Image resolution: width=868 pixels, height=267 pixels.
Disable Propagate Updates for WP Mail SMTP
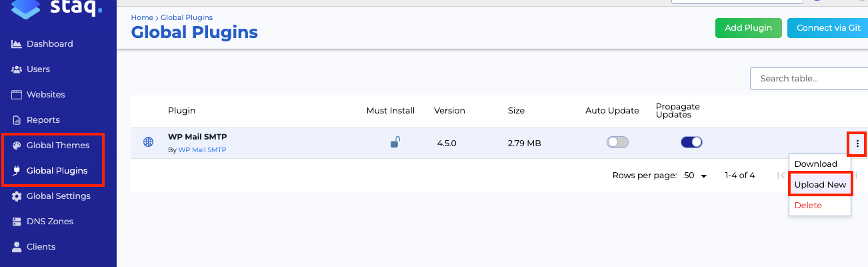click(691, 142)
